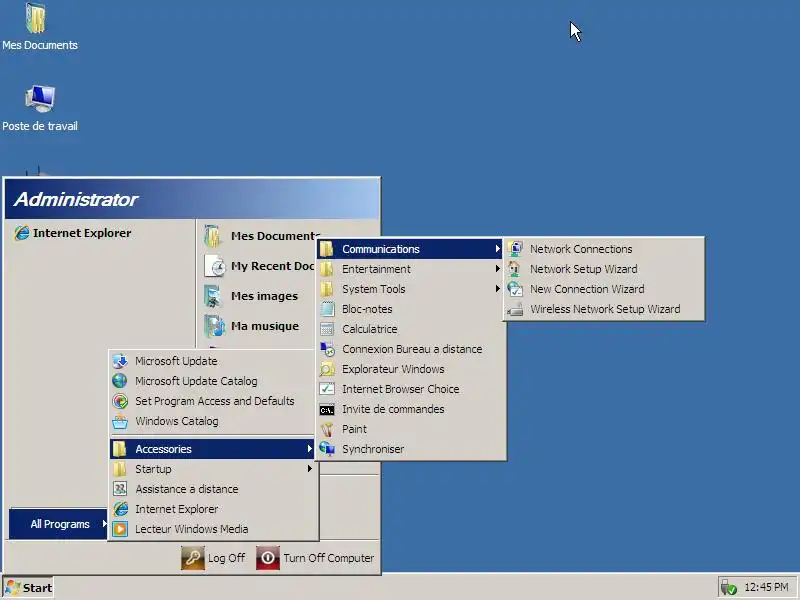Screen dimensions: 800x600
Task: Expand the System Tools submenu arrow
Action: coord(497,289)
